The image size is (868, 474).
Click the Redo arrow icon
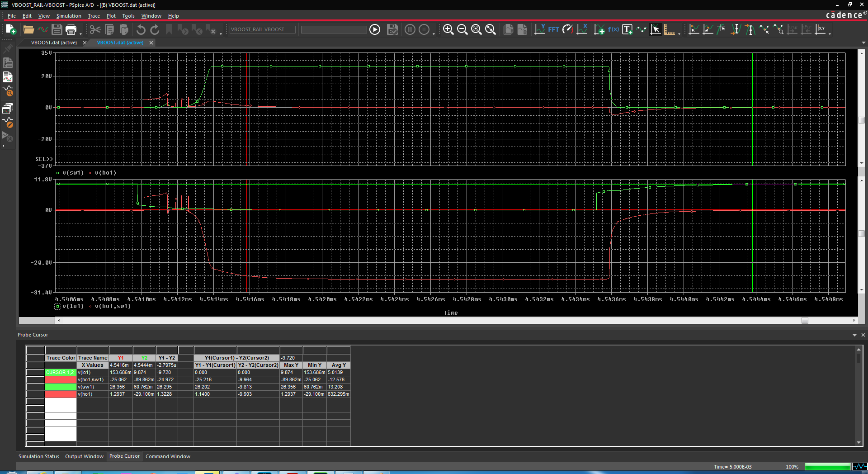[x=155, y=29]
